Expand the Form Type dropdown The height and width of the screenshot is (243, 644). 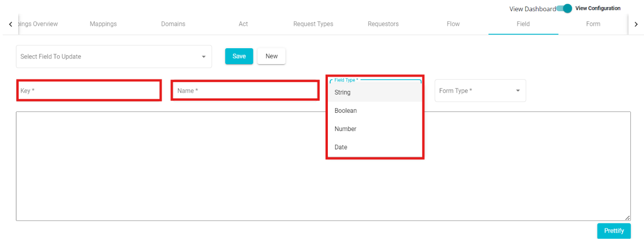(x=480, y=91)
